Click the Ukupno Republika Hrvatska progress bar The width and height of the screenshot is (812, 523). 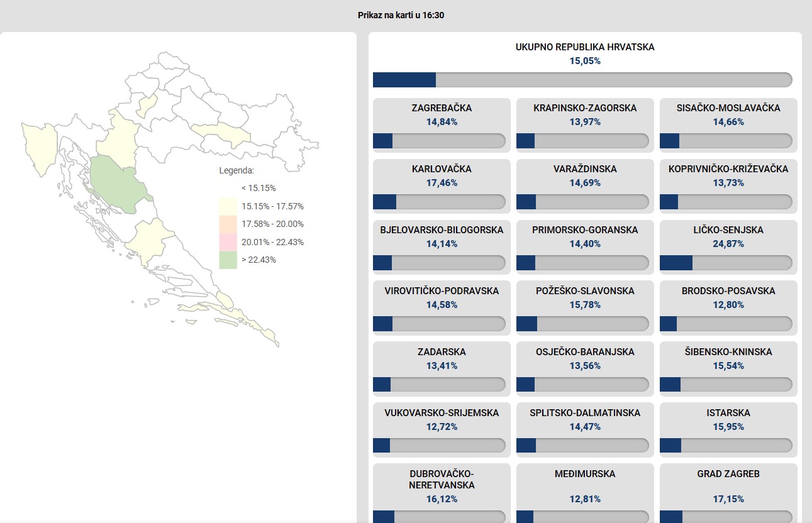[x=582, y=80]
